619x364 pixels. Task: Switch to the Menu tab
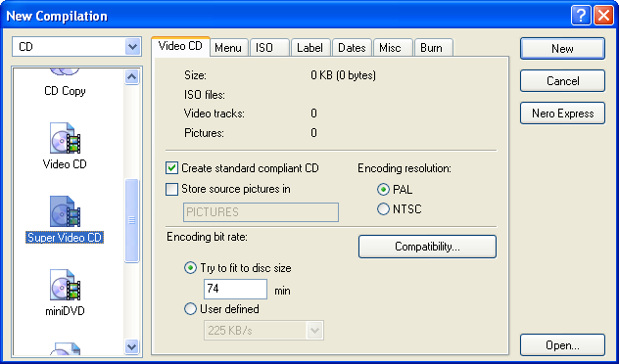pyautogui.click(x=228, y=48)
